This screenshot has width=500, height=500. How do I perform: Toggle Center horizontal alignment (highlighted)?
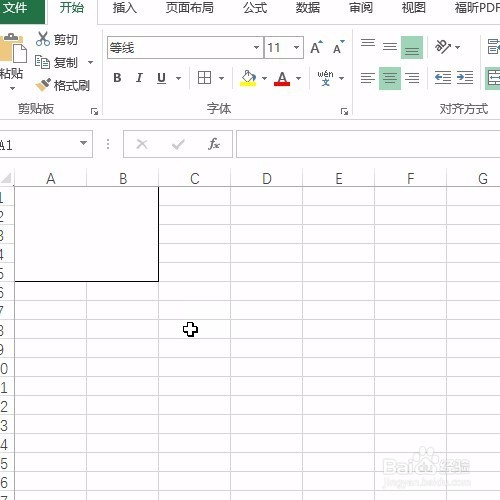390,78
